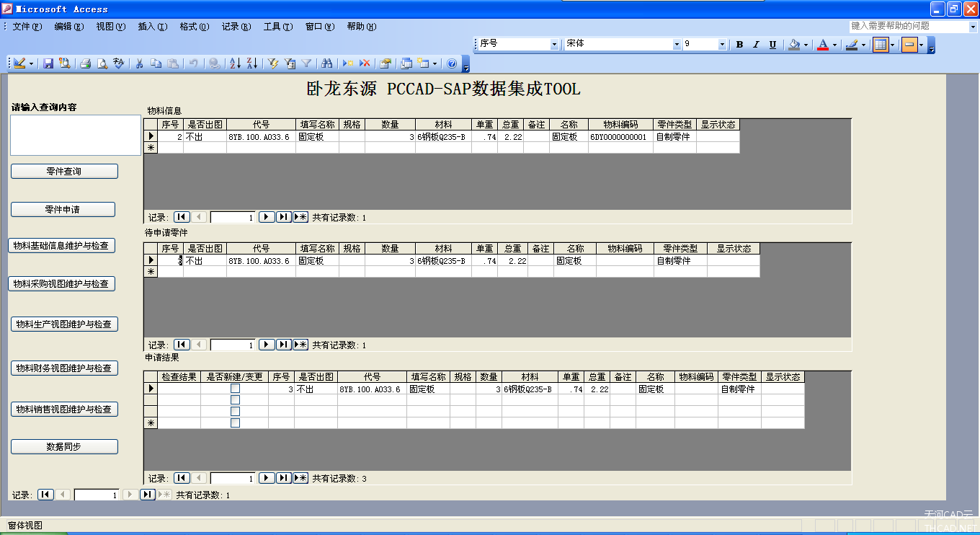Open Find with the binoculars icon
Viewport: 980px width, 535px height.
tap(326, 63)
